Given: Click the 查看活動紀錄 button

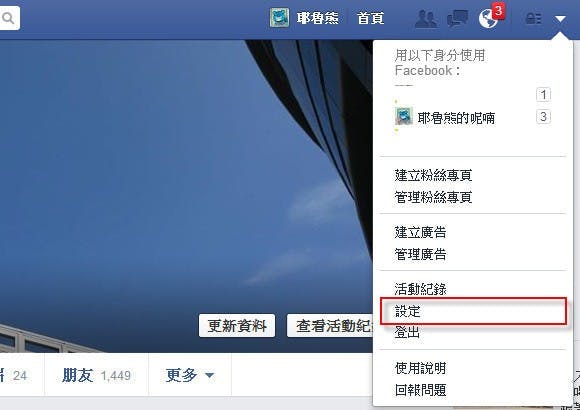Looking at the screenshot, I should click(330, 326).
